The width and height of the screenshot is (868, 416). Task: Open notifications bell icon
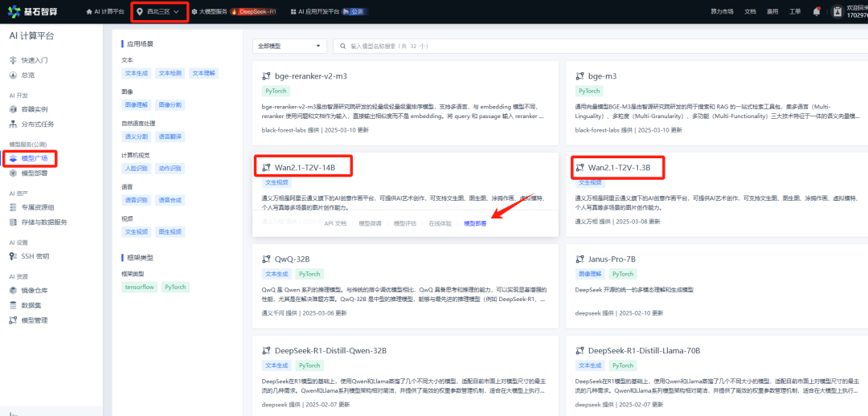(x=817, y=11)
